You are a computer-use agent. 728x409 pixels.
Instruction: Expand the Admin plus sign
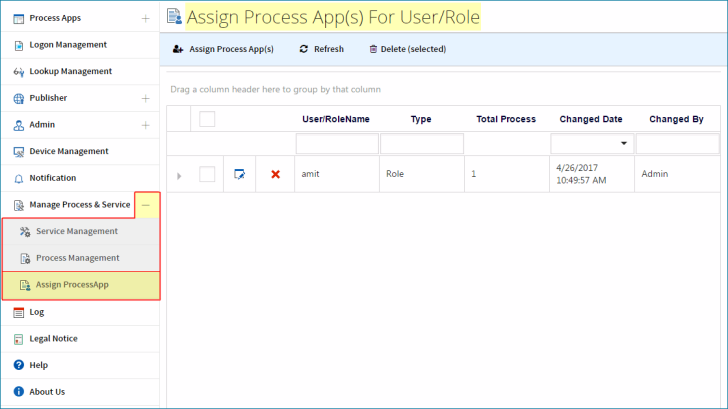(x=145, y=125)
